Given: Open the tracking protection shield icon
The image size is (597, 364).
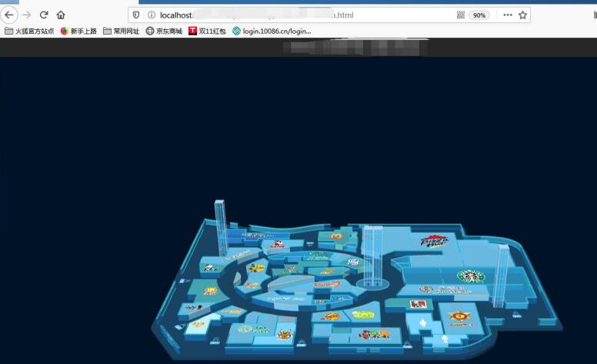Looking at the screenshot, I should 136,15.
